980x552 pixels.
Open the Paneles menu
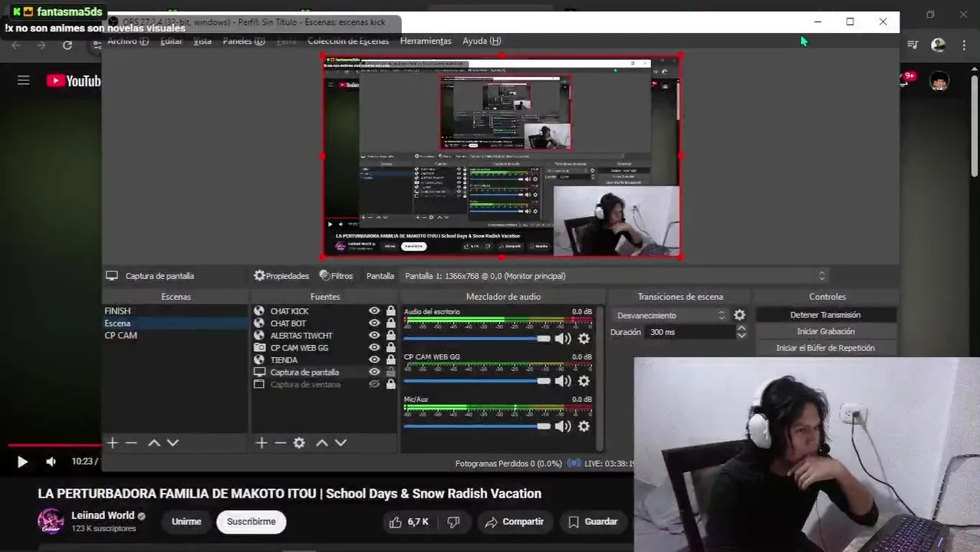tap(244, 41)
